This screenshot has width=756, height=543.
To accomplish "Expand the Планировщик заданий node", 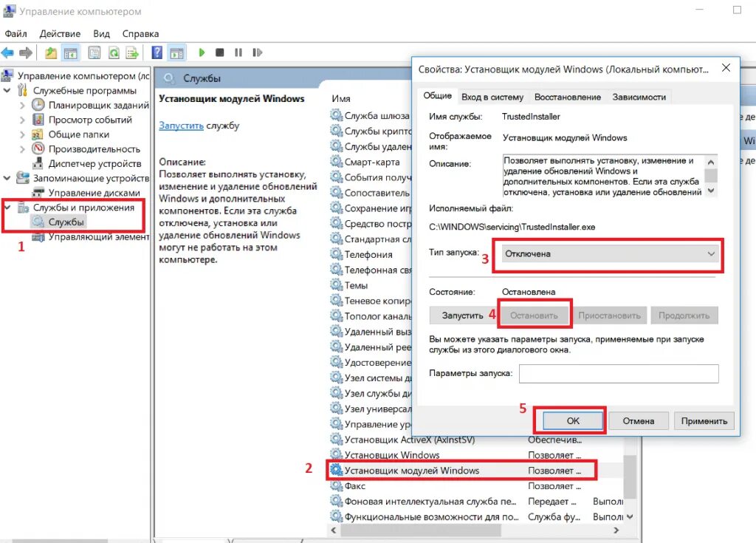I will coord(22,105).
